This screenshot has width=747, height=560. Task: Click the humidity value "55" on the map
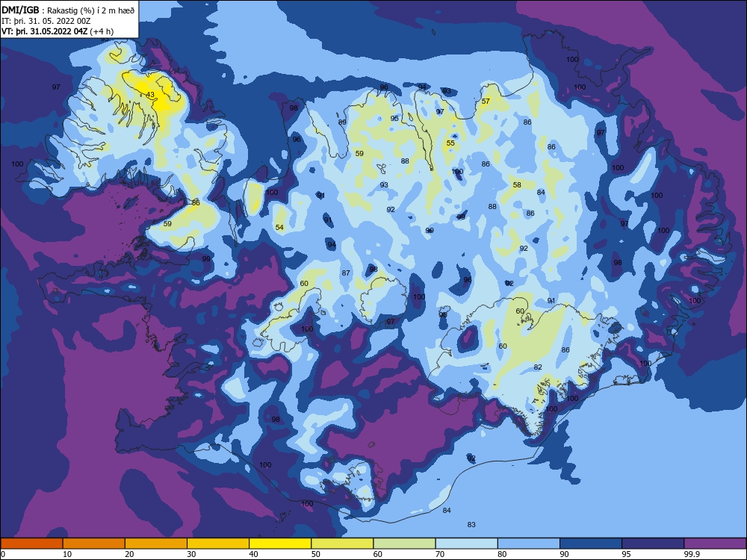point(450,143)
